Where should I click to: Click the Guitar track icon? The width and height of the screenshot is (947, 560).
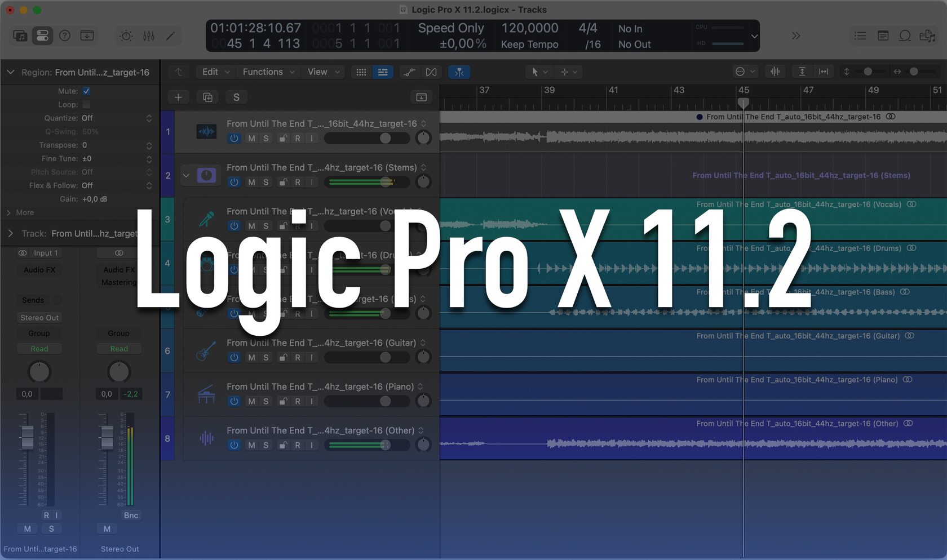tap(206, 351)
